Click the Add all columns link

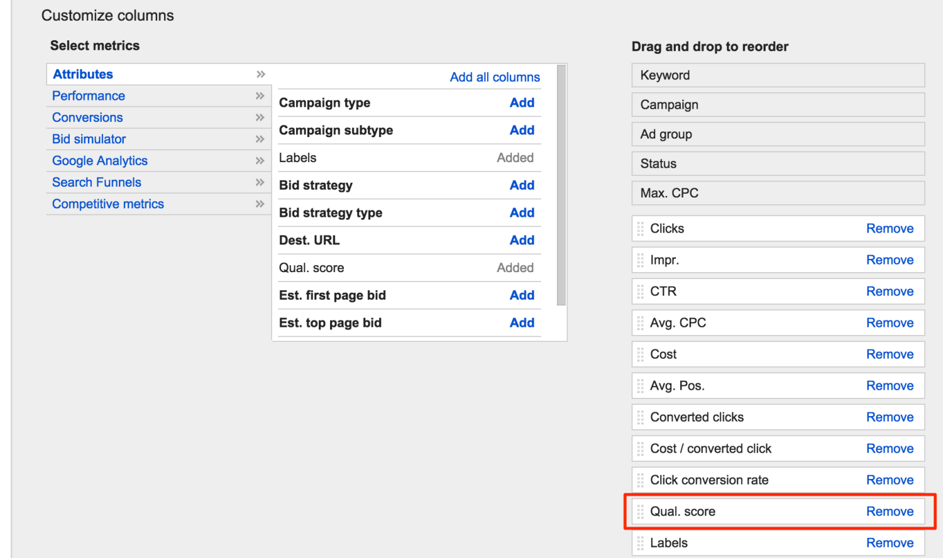point(495,77)
